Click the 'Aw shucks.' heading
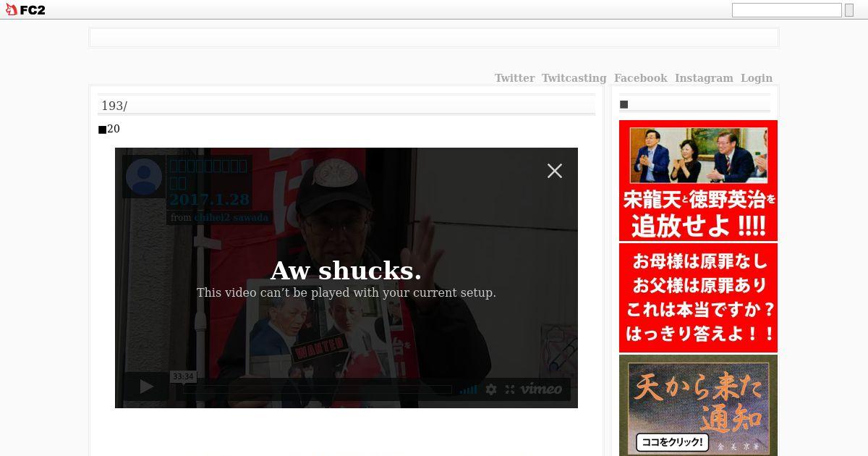Image resolution: width=868 pixels, height=456 pixels. tap(346, 271)
